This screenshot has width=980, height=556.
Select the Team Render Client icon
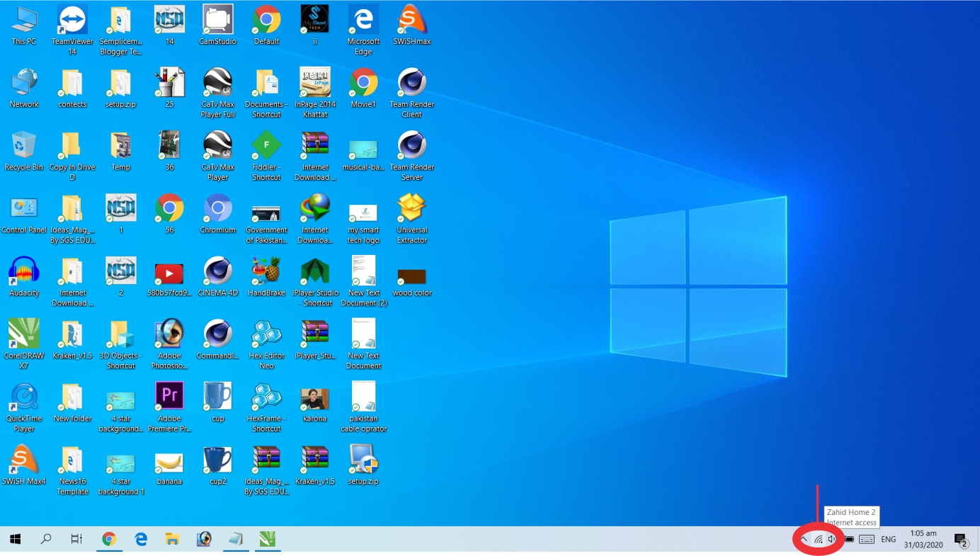coord(412,93)
